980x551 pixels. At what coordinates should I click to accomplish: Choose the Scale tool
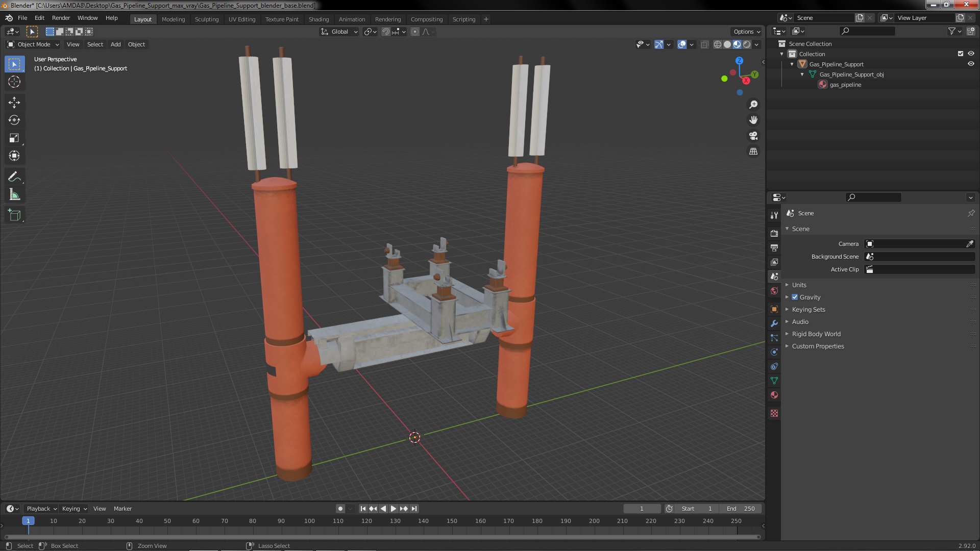(x=14, y=138)
